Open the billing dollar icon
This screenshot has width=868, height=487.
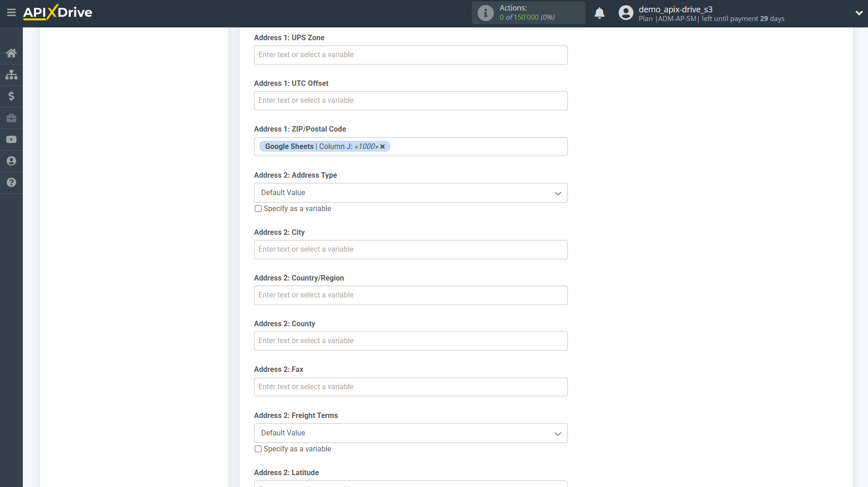pos(11,96)
